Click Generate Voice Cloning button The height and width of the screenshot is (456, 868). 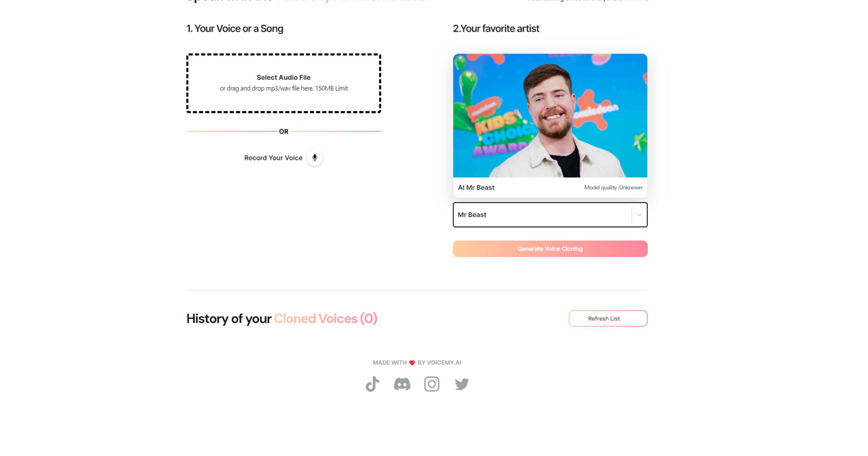click(x=550, y=249)
